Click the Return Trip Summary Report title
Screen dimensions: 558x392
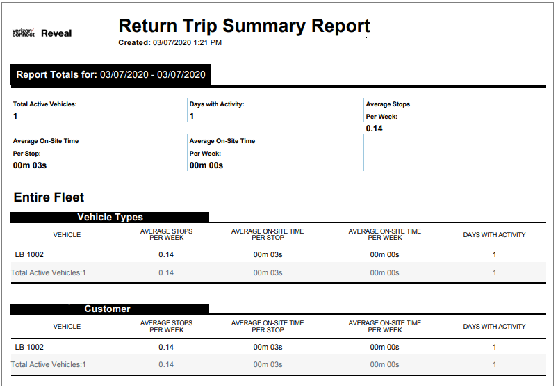(244, 26)
